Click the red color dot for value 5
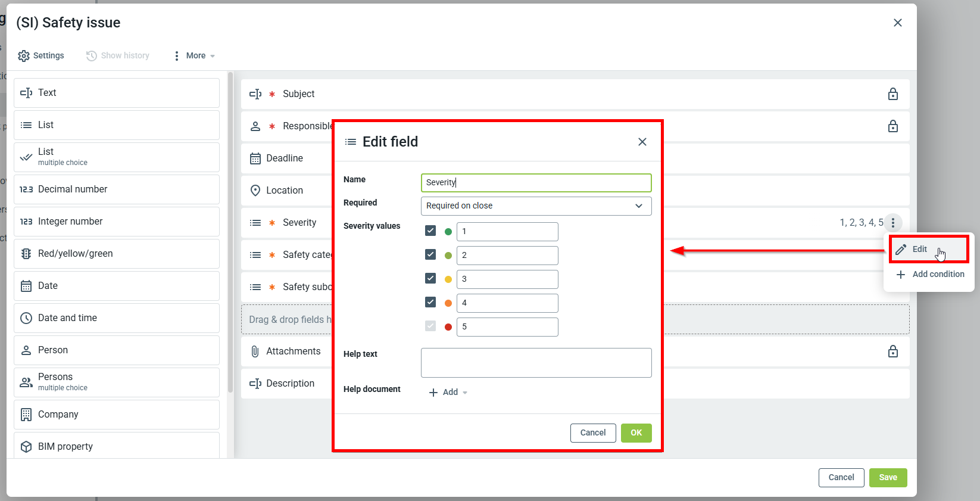 tap(448, 327)
